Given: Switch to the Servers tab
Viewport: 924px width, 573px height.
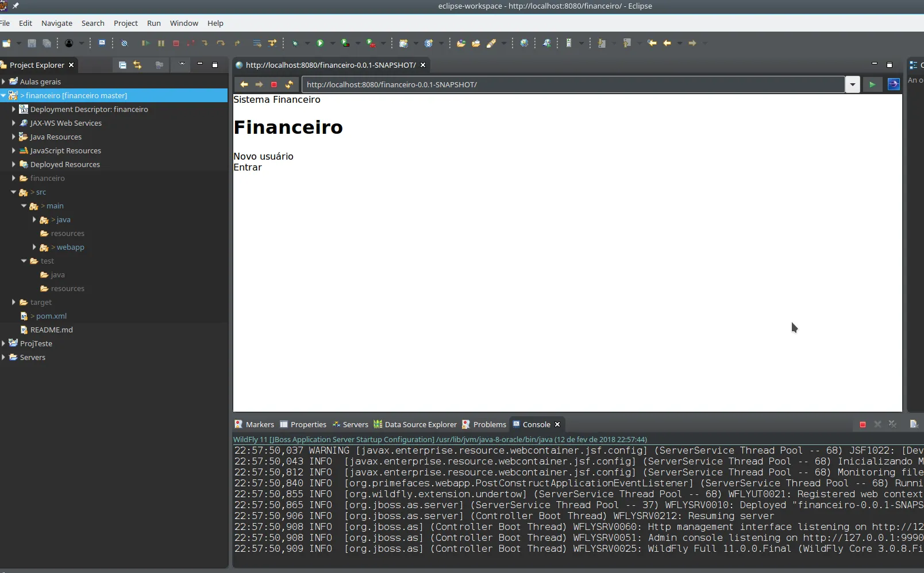Looking at the screenshot, I should (x=350, y=424).
